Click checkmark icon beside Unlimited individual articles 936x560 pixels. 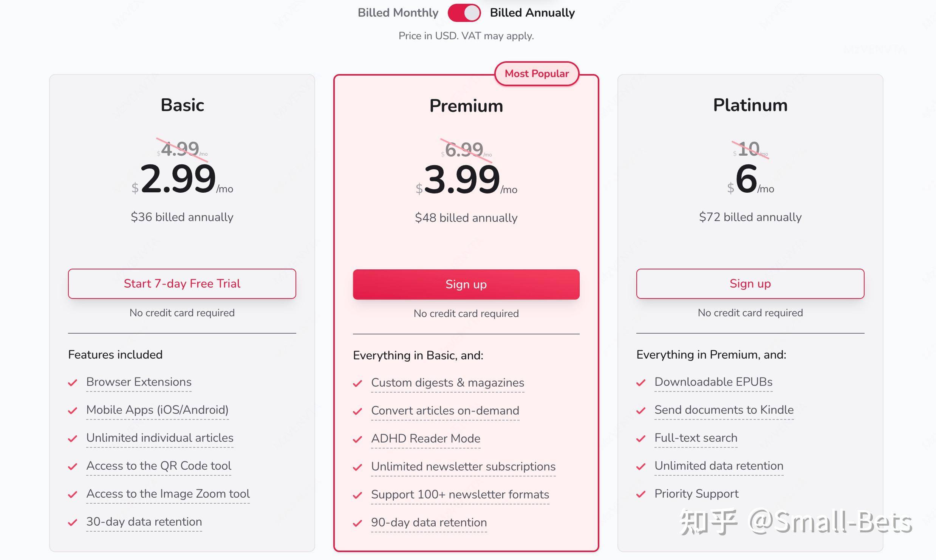(73, 439)
